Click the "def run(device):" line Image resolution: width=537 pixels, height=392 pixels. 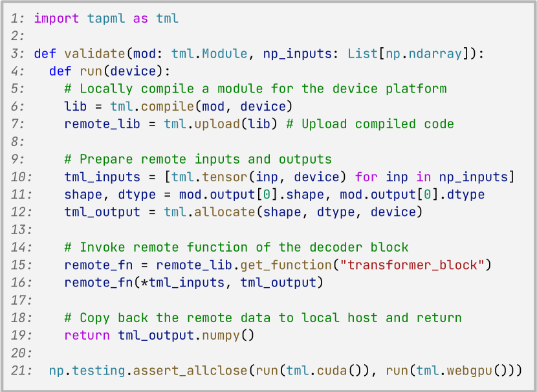(109, 71)
